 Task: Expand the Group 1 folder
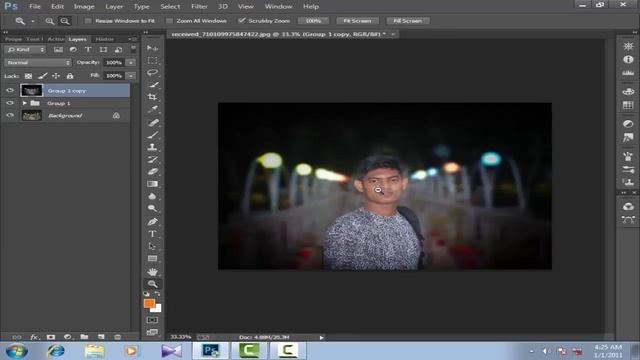click(x=24, y=103)
